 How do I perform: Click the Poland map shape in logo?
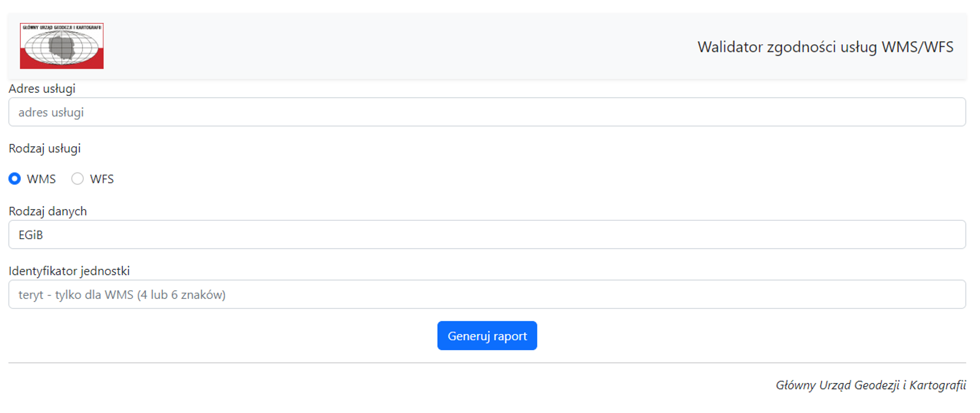[x=62, y=46]
